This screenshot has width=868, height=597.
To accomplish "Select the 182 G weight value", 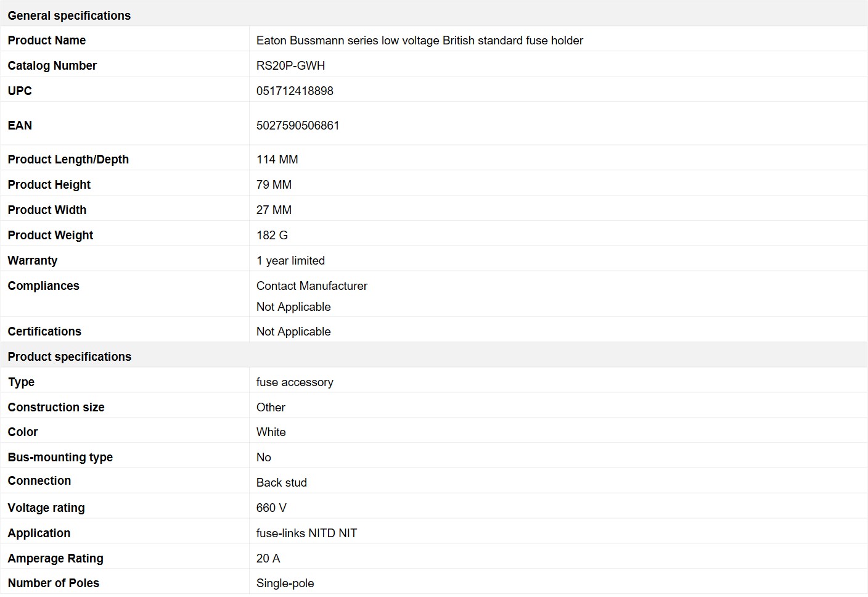I will pyautogui.click(x=272, y=235).
